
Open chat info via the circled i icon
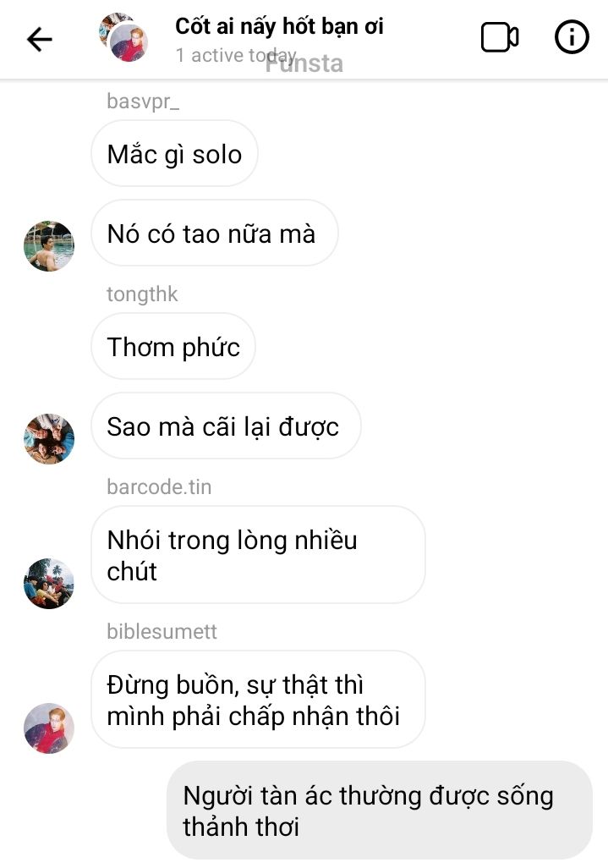tap(572, 37)
